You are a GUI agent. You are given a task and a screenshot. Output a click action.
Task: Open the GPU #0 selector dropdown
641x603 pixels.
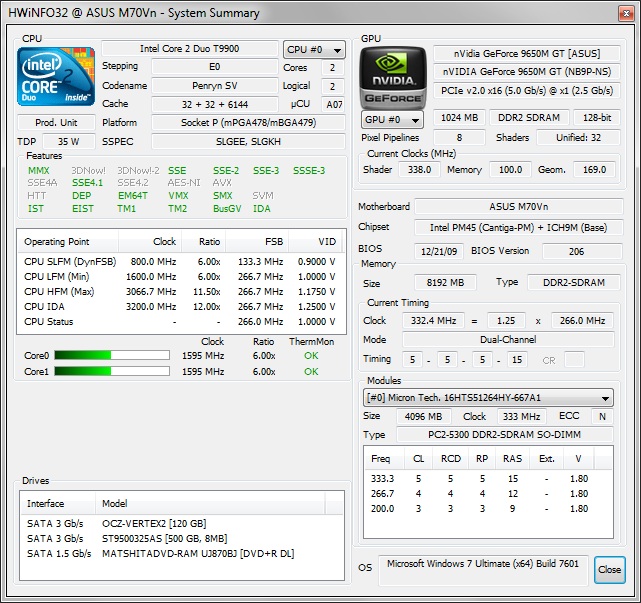[391, 119]
